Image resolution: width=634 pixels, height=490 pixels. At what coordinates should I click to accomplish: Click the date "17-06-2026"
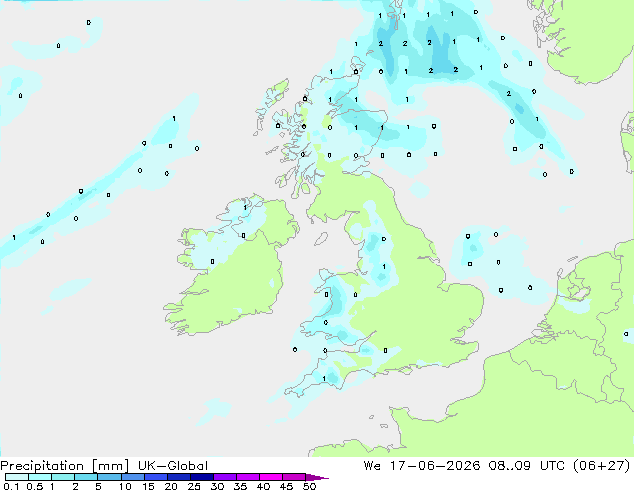[435, 465]
